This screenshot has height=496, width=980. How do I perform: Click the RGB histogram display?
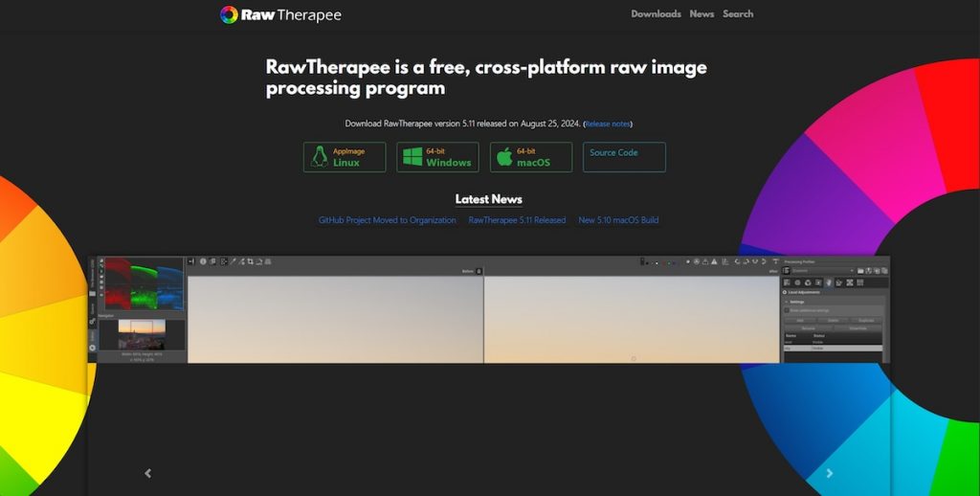pos(144,284)
